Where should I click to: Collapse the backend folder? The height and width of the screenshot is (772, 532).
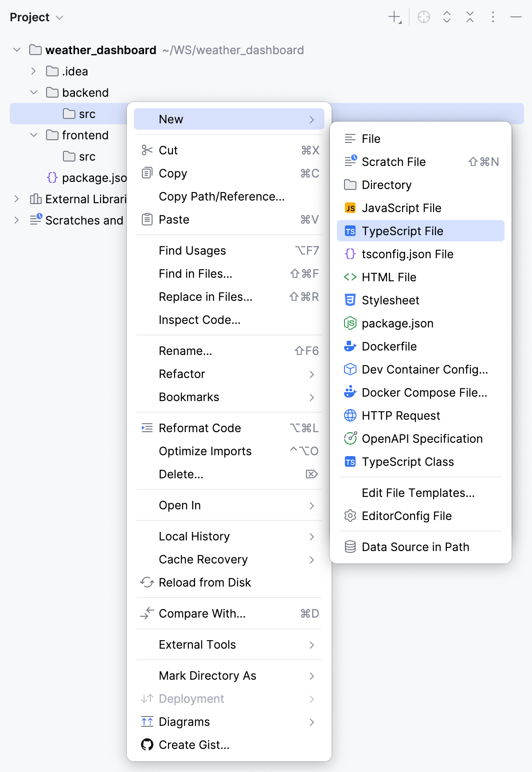pyautogui.click(x=34, y=92)
